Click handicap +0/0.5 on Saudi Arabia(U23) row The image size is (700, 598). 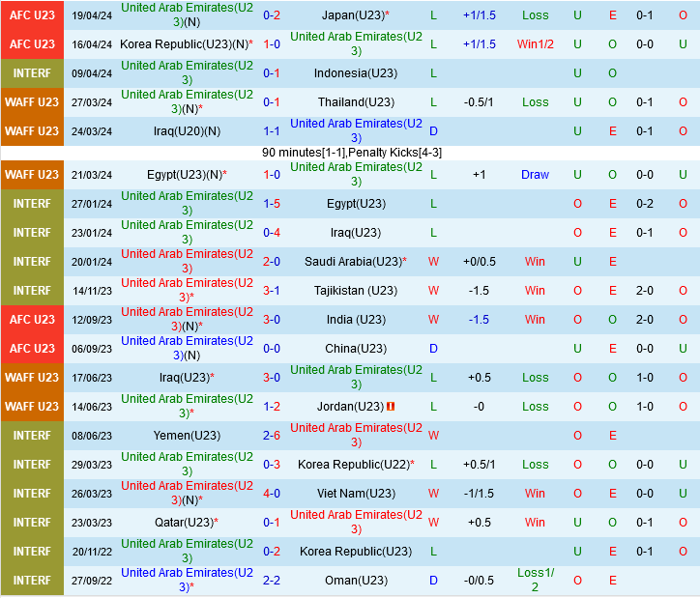(479, 262)
